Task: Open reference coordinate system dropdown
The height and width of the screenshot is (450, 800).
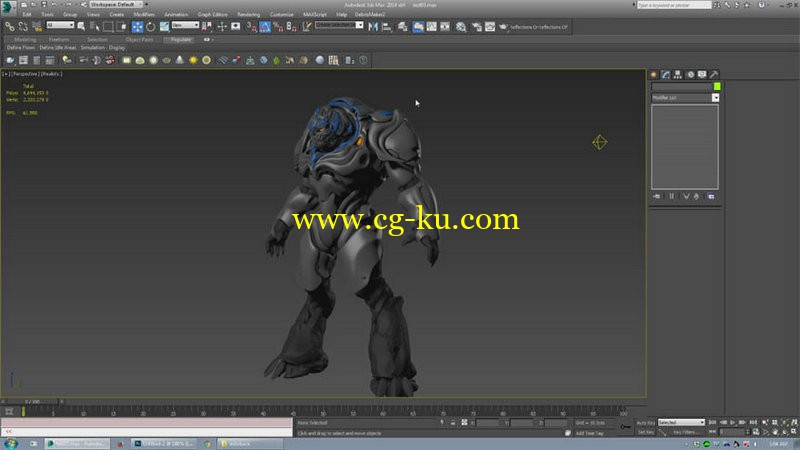Action: [x=185, y=25]
